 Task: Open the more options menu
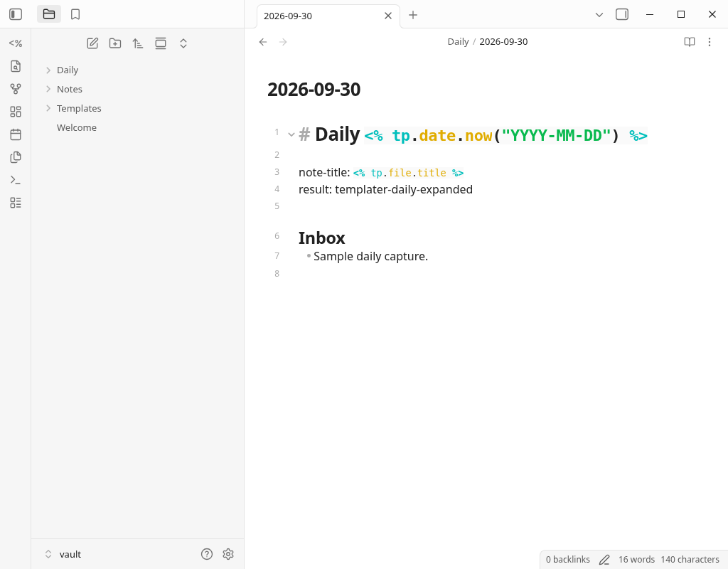pyautogui.click(x=710, y=42)
